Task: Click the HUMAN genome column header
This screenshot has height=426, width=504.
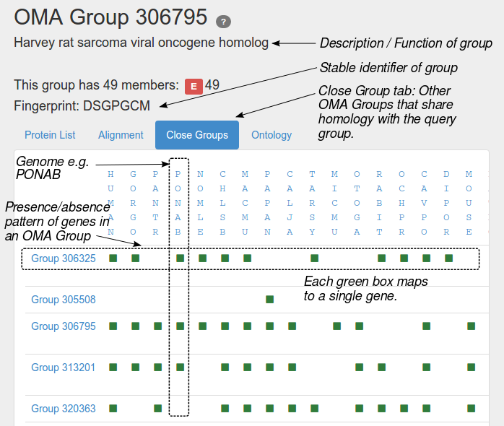Action: click(x=110, y=203)
